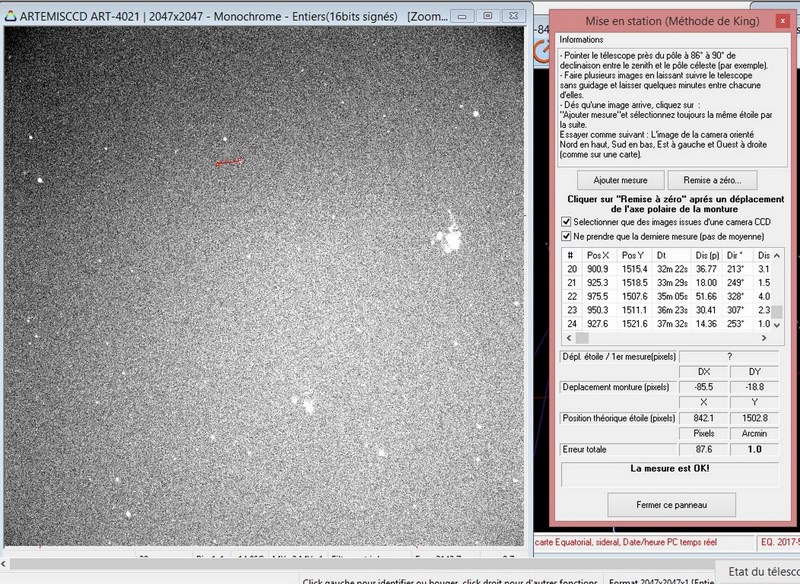This screenshot has height=584, width=800.
Task: Toggle 'Selectionner que des images issues d'une camera CCD'
Action: pos(568,220)
